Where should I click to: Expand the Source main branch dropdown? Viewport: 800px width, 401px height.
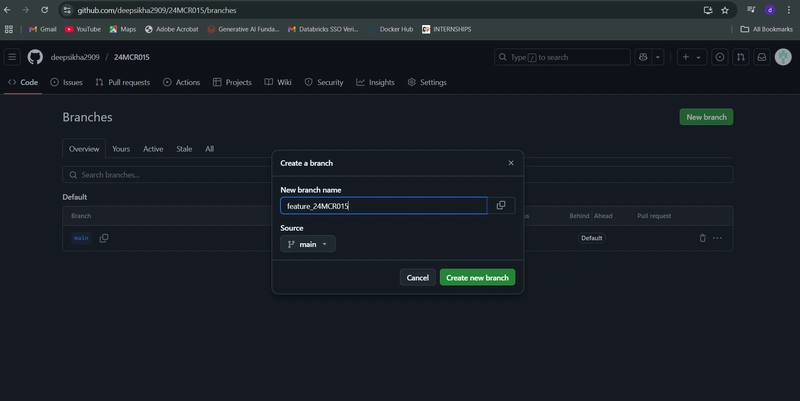[308, 244]
